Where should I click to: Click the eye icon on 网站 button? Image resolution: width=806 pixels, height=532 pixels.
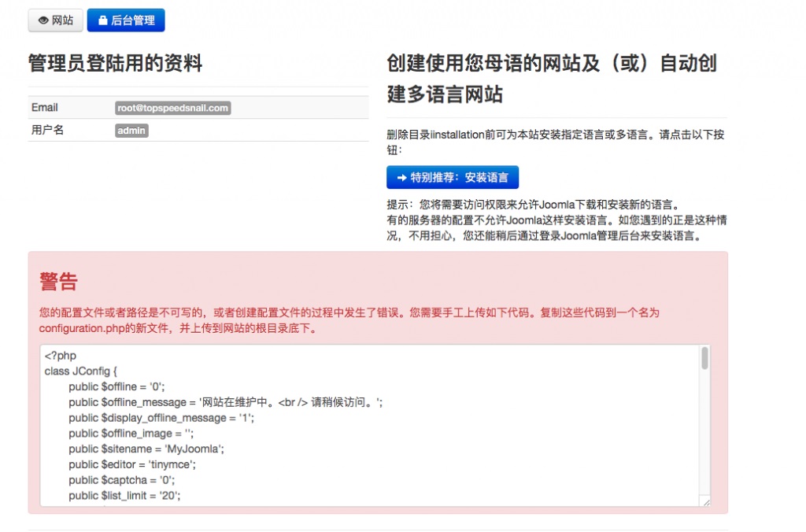point(44,20)
